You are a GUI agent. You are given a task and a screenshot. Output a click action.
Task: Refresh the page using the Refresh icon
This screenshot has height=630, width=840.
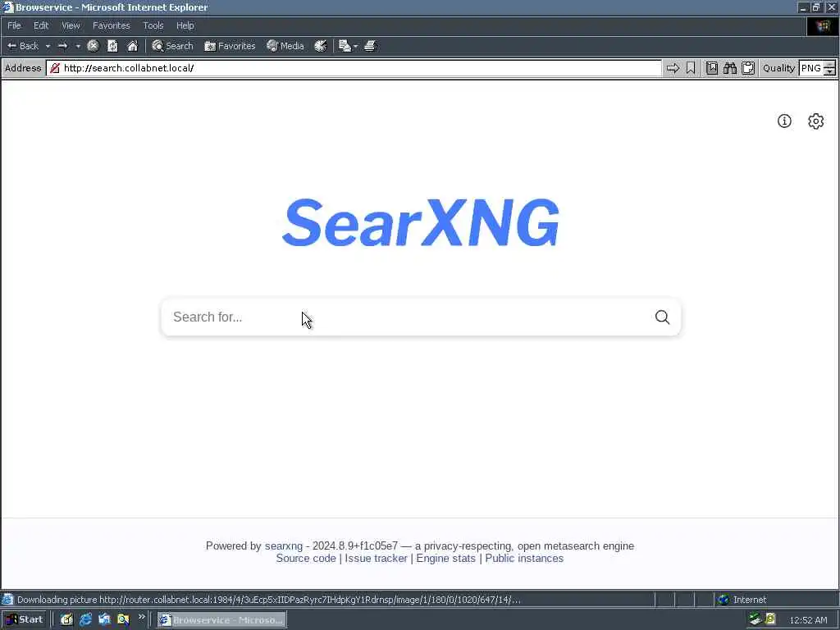[x=112, y=46]
